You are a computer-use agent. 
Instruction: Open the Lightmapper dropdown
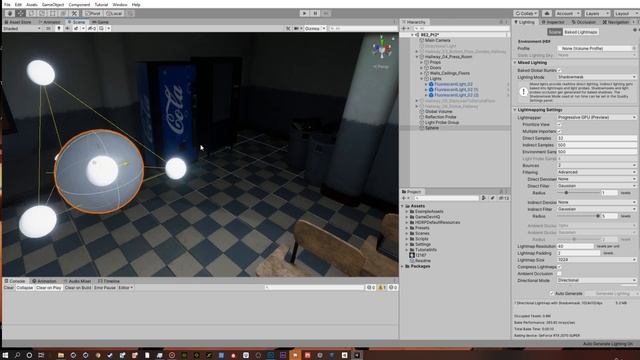pyautogui.click(x=597, y=117)
